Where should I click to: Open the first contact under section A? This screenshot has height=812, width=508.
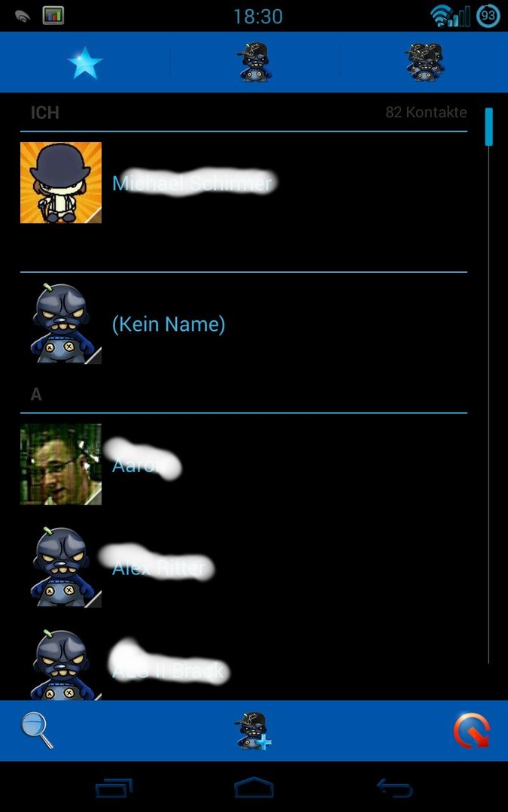pyautogui.click(x=244, y=465)
